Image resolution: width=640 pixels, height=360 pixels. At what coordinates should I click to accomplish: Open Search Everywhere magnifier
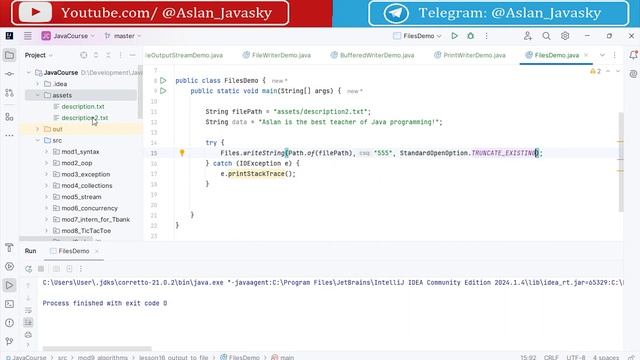tap(546, 36)
